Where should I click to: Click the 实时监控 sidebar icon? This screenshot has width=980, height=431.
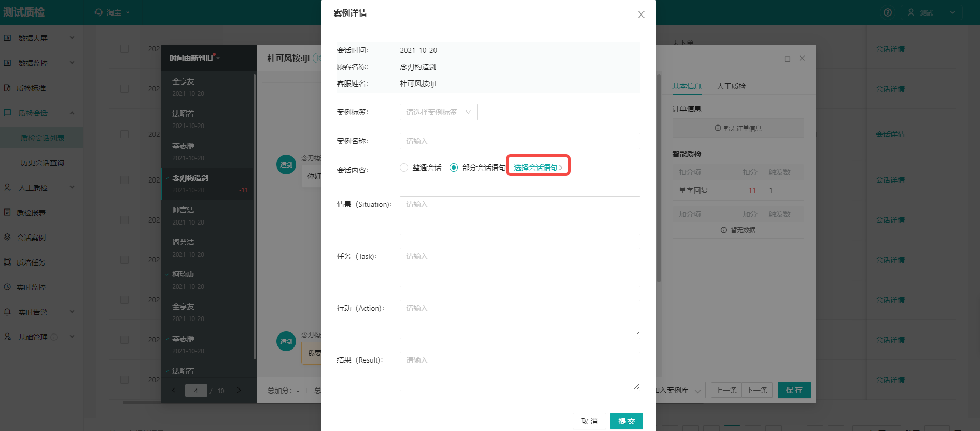coord(8,287)
